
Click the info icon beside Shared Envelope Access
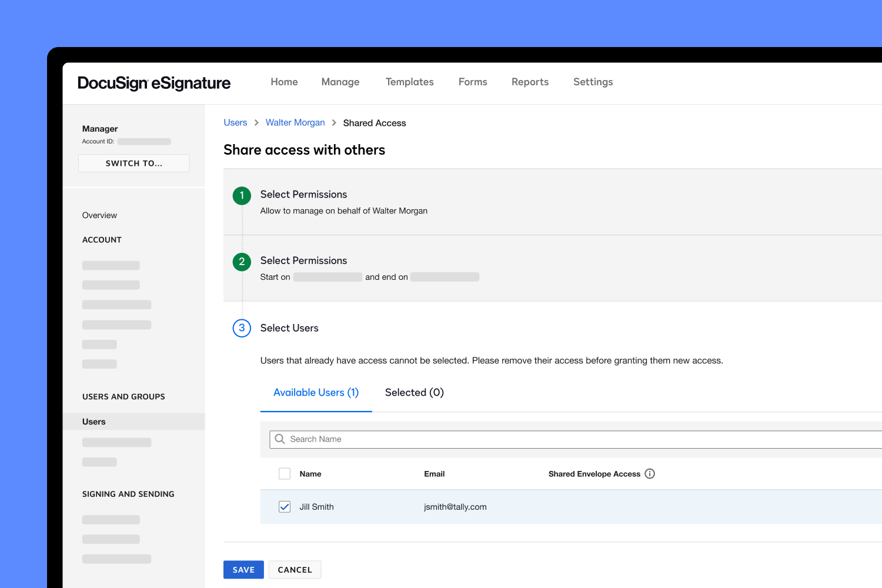point(650,473)
